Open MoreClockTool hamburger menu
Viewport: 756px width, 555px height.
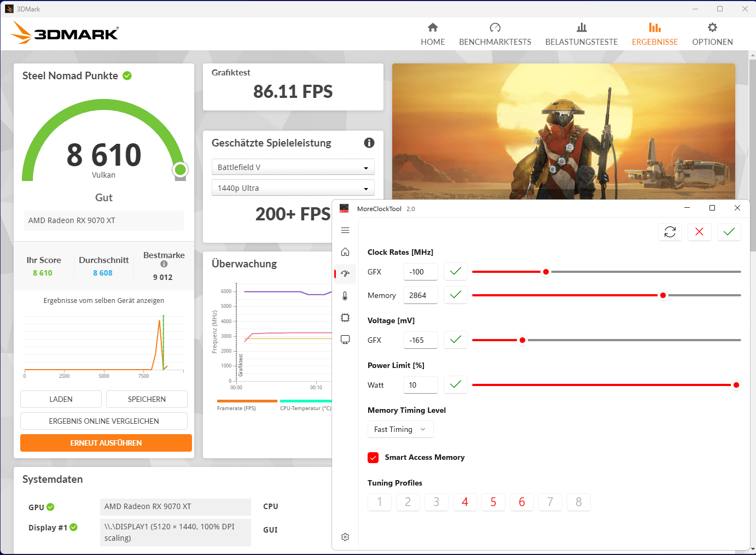pyautogui.click(x=345, y=230)
